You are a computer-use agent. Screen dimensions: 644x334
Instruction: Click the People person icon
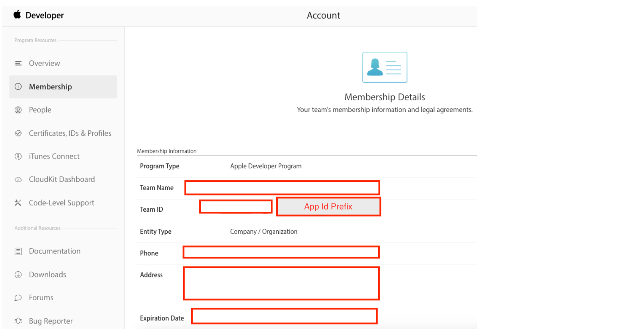click(x=18, y=110)
